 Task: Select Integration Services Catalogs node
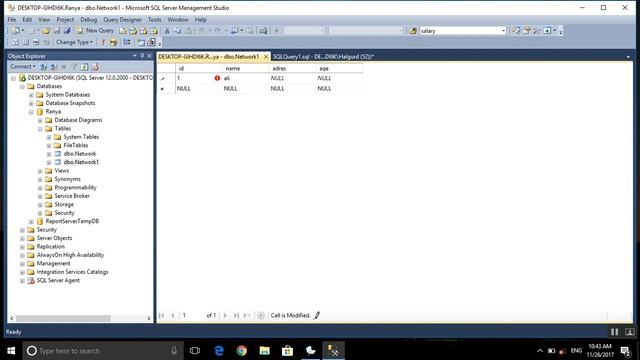pos(72,272)
